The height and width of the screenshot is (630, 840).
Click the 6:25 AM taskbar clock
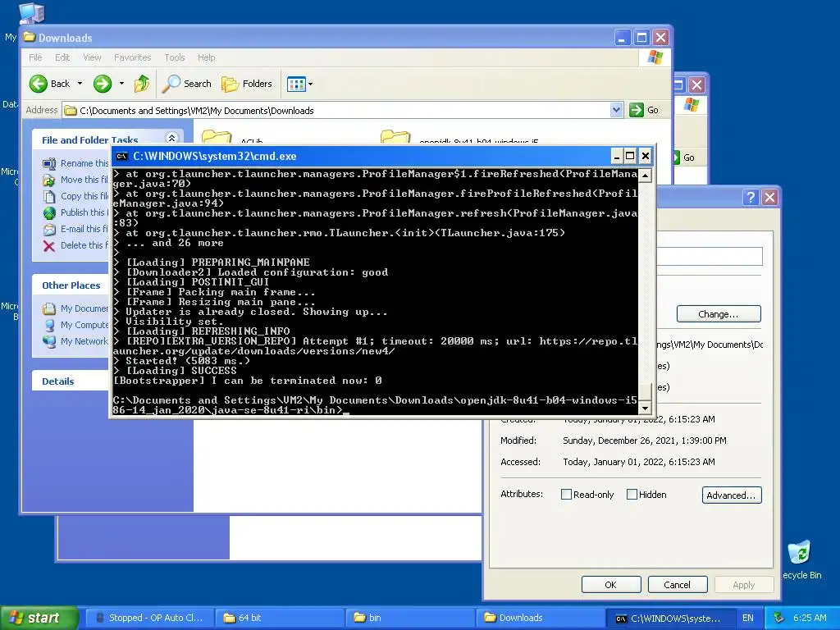(x=810, y=618)
